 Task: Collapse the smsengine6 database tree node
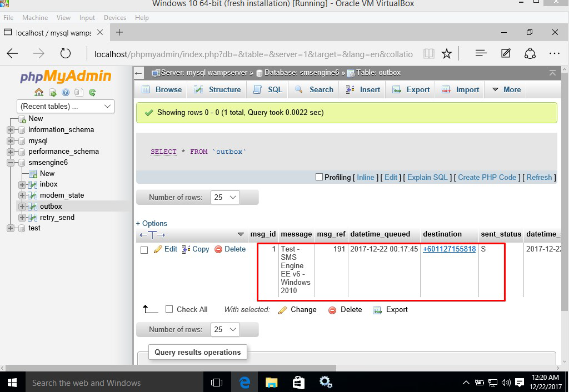click(x=10, y=163)
